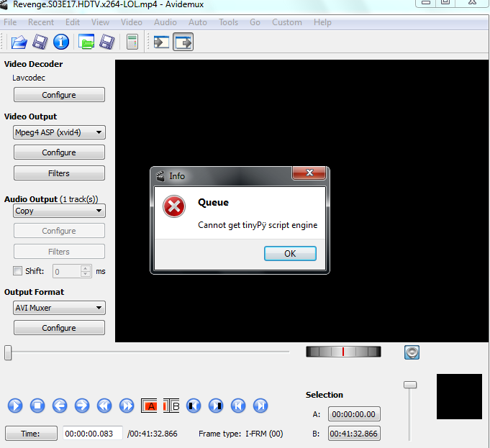This screenshot has width=490, height=448.
Task: Click the total duration /00:41:32.866 text
Action: (153, 434)
